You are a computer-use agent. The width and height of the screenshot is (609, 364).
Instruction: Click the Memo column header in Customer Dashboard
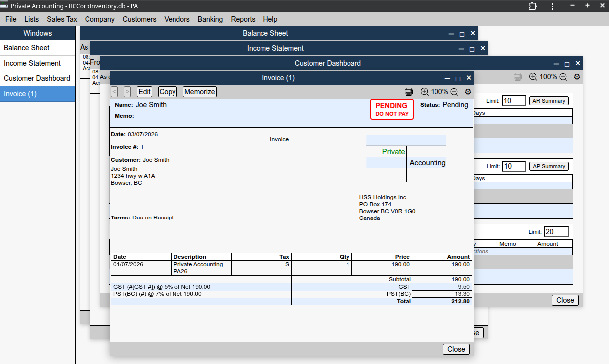516,244
